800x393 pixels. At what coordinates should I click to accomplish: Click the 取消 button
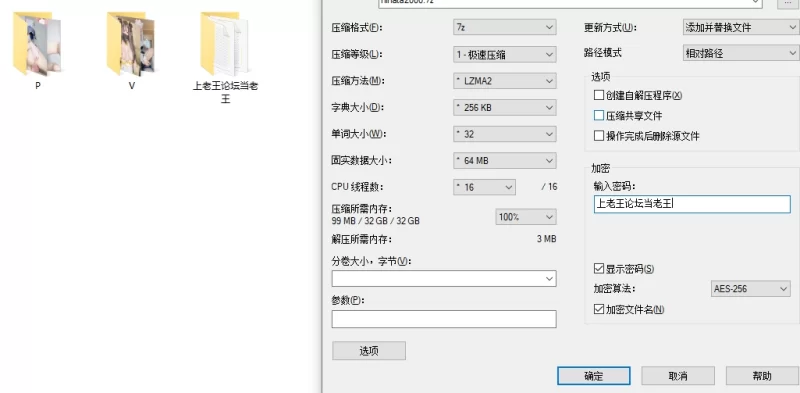coord(678,376)
